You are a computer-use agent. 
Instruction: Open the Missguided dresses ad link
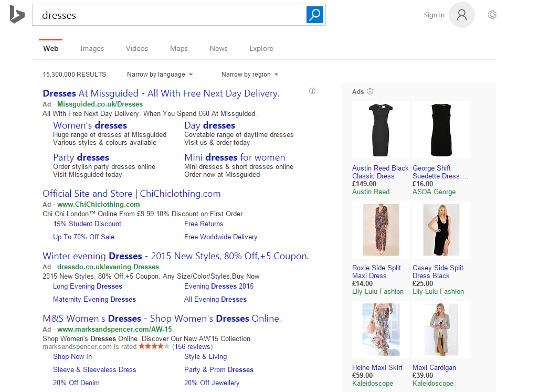pyautogui.click(x=161, y=93)
